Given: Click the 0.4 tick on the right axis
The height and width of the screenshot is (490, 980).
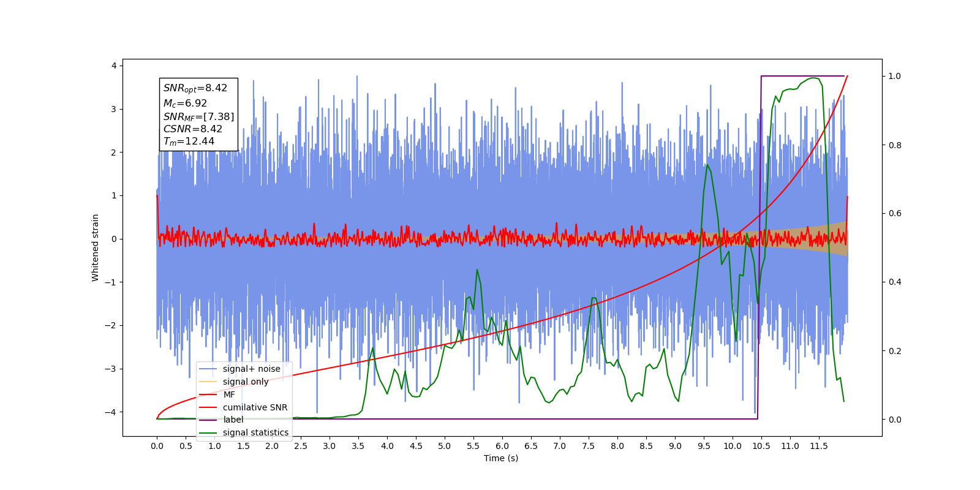Looking at the screenshot, I should tap(895, 282).
